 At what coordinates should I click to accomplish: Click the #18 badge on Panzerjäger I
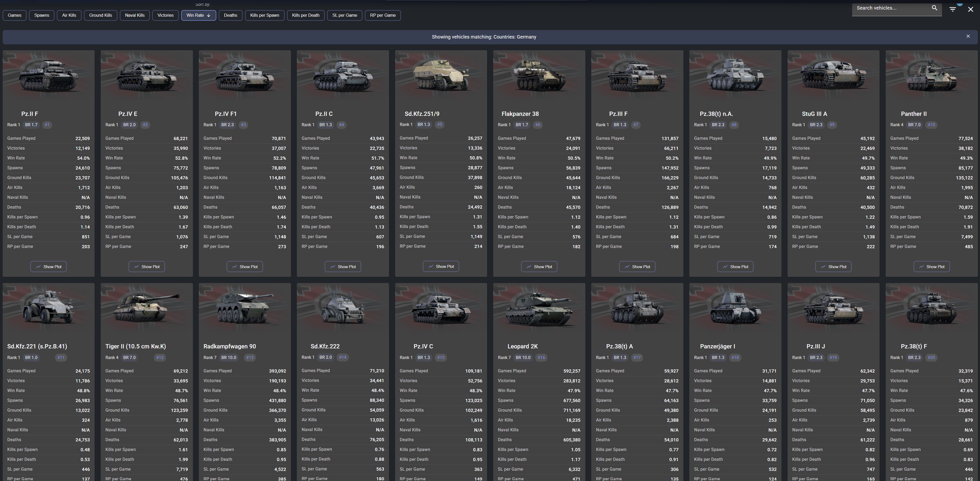tap(735, 357)
